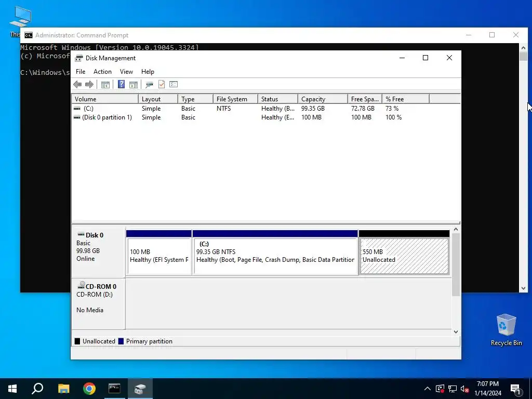Open the Action menu
The image size is (532, 399).
tap(102, 72)
